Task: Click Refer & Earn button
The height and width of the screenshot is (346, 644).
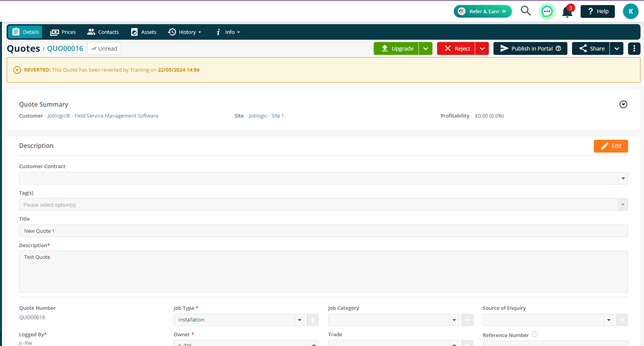Action: (483, 11)
